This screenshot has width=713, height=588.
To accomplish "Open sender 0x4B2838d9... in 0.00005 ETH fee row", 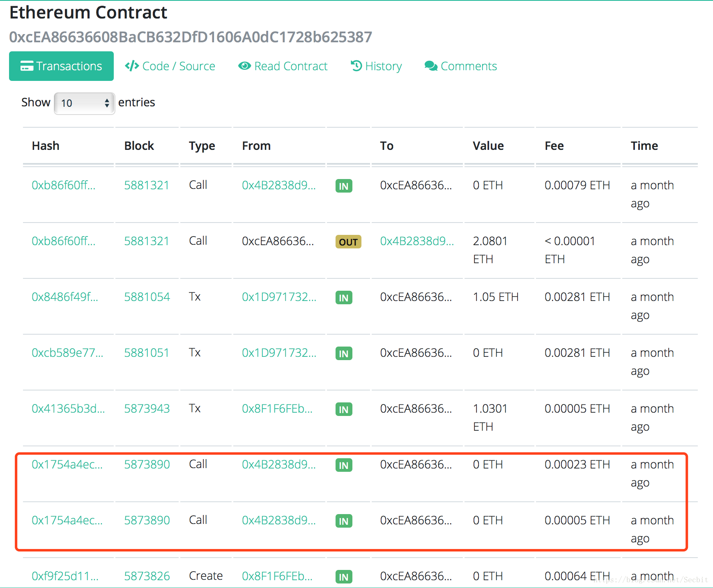I will (279, 520).
